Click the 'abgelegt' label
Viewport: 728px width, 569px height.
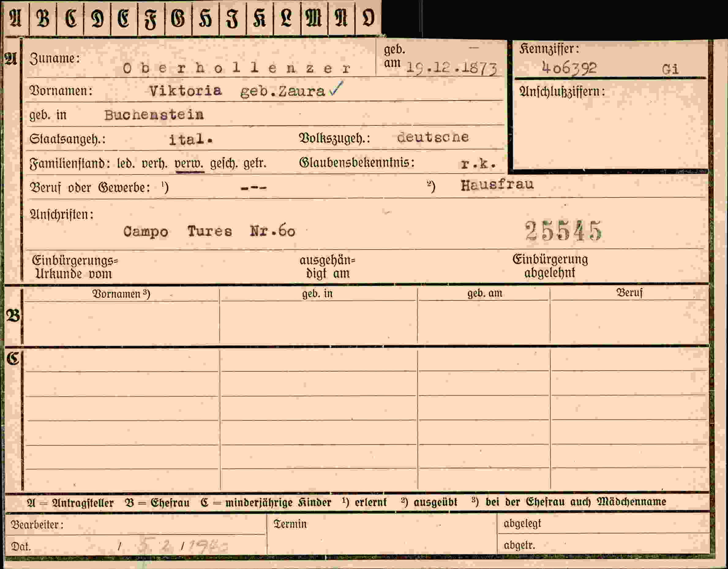(x=522, y=524)
